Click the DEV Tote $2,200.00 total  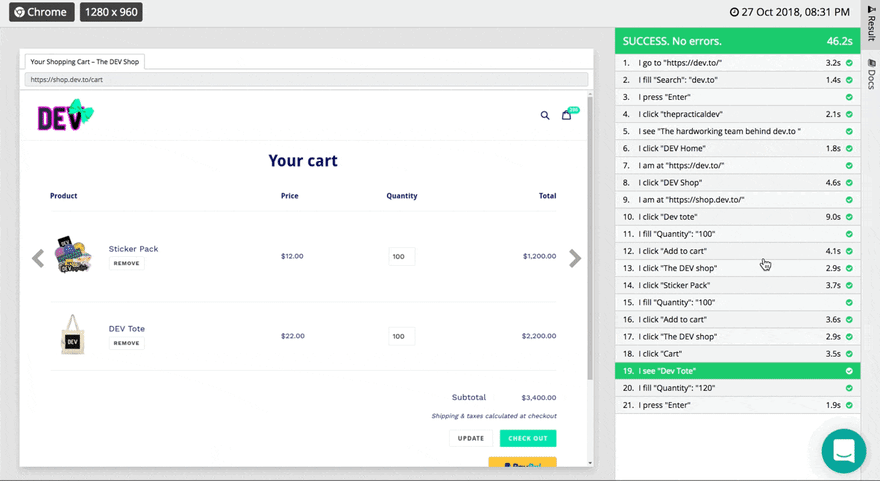(539, 336)
